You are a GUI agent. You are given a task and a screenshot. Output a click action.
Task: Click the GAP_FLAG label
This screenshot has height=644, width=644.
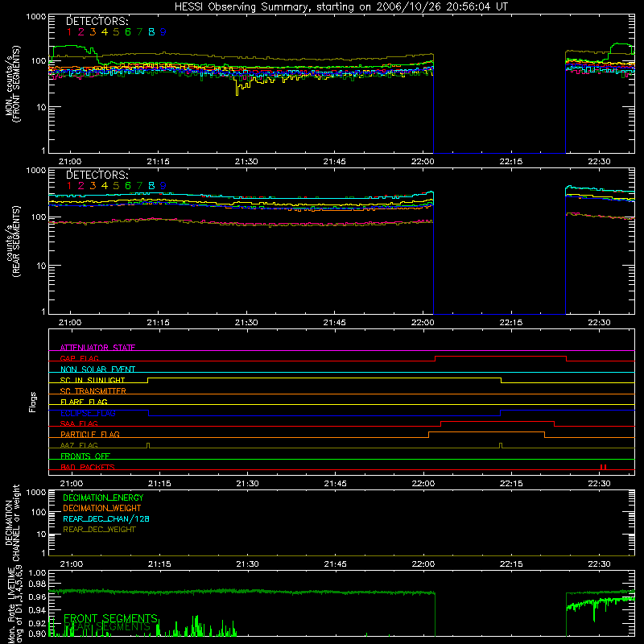[79, 358]
